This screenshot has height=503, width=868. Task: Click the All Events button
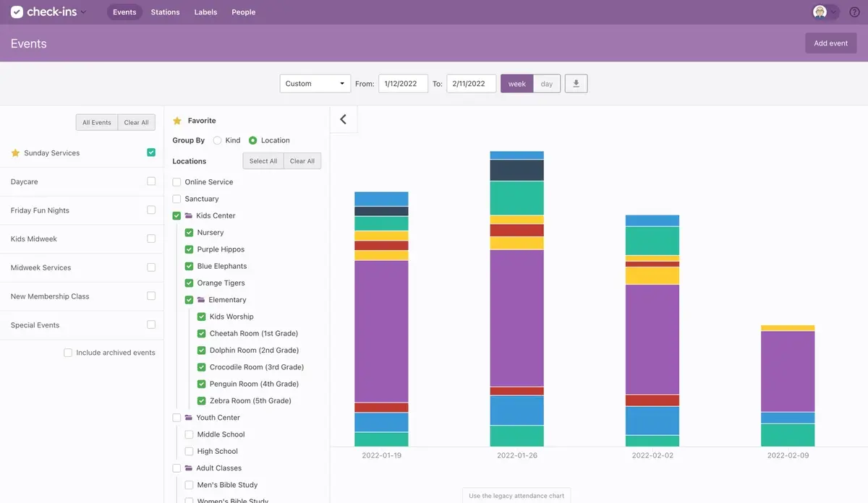click(x=97, y=122)
